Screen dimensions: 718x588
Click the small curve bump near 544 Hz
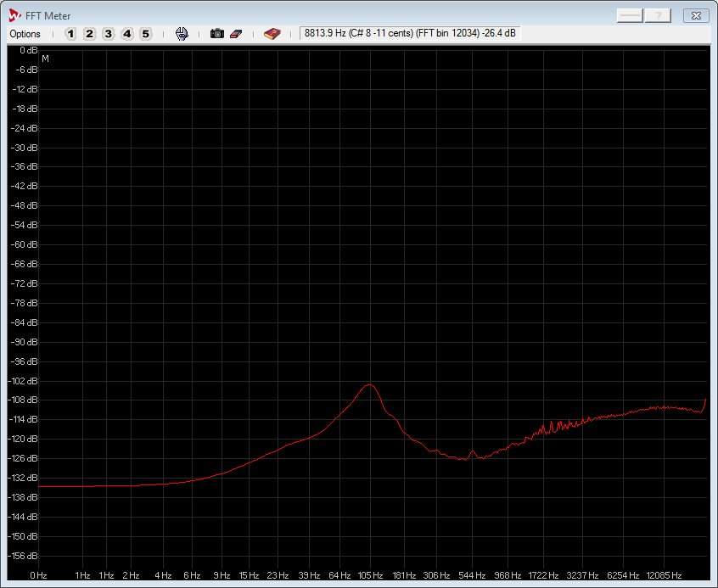pos(473,452)
